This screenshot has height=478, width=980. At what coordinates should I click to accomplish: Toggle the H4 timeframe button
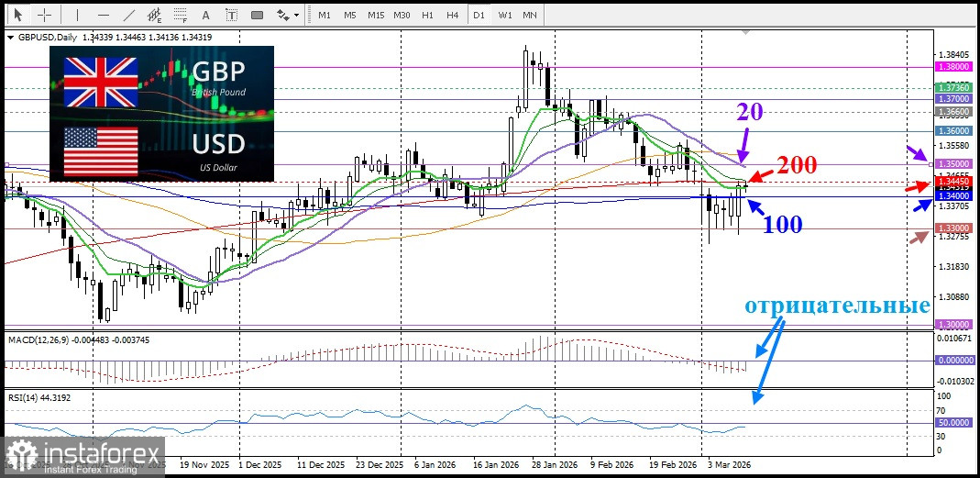[x=453, y=15]
